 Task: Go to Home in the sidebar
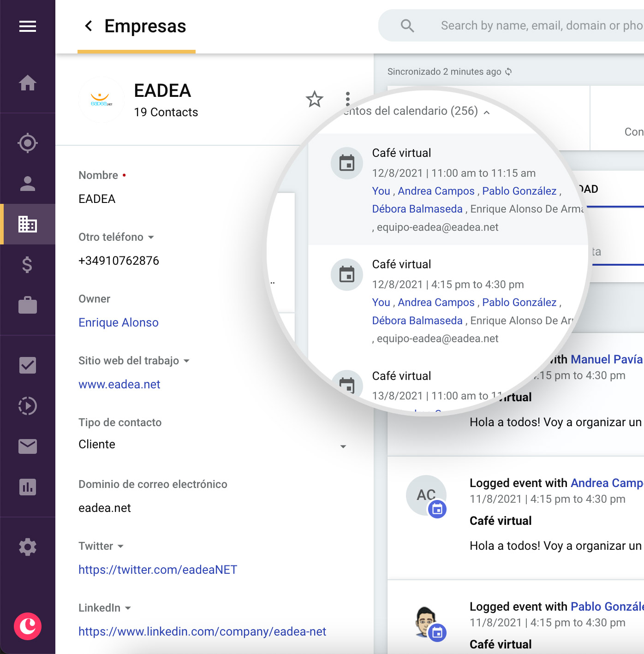point(28,83)
